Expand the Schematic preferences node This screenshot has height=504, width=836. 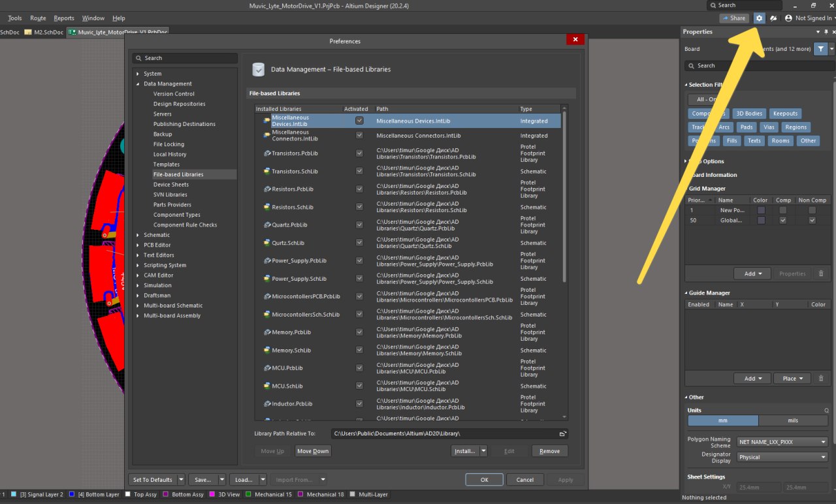tap(138, 235)
